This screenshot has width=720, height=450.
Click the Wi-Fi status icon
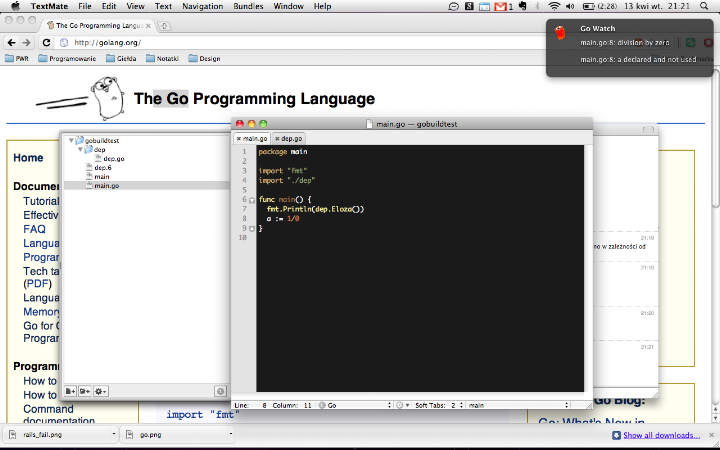[x=554, y=6]
